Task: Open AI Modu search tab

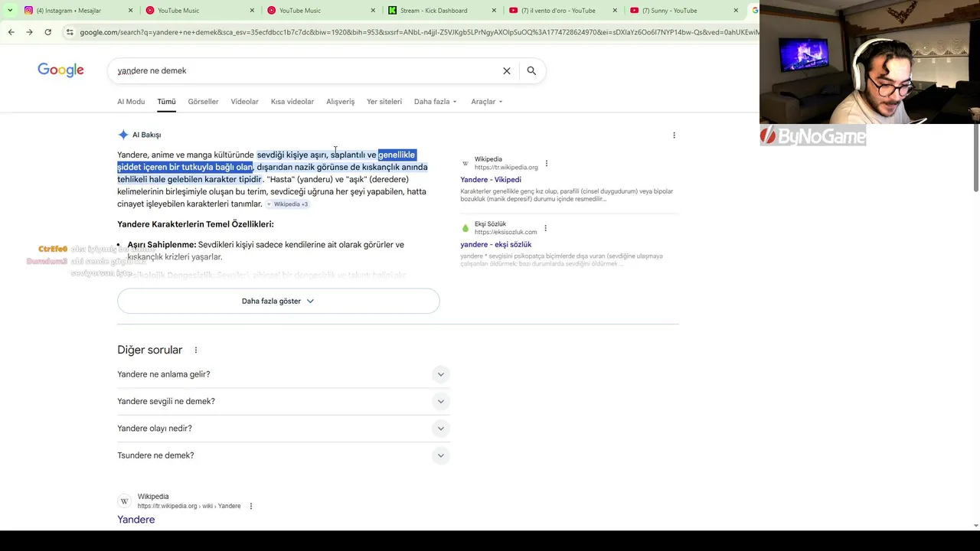Action: pos(131,102)
